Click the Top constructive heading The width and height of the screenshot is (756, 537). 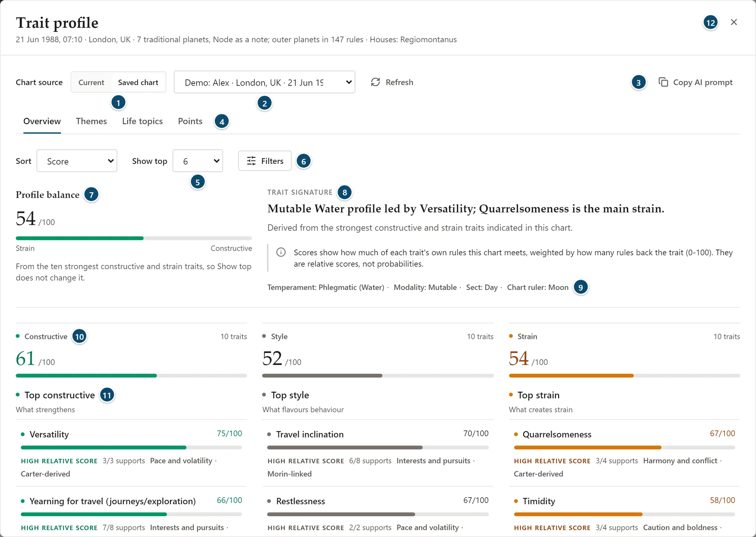[59, 395]
